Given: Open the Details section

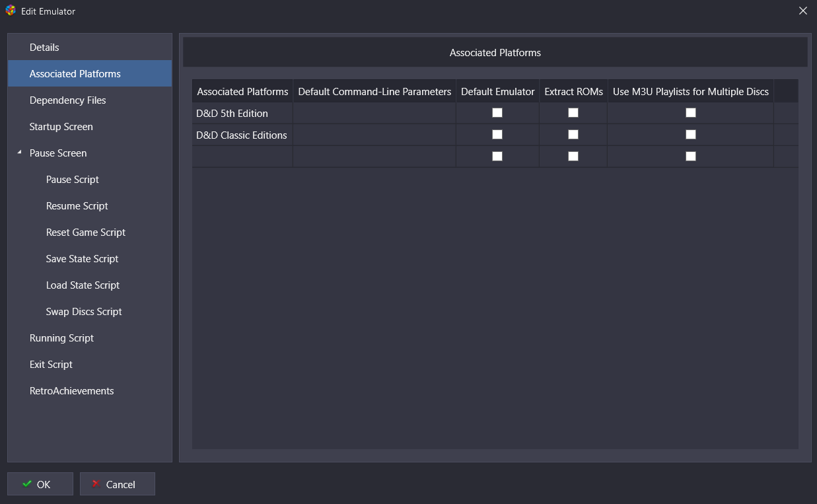Looking at the screenshot, I should coord(90,48).
